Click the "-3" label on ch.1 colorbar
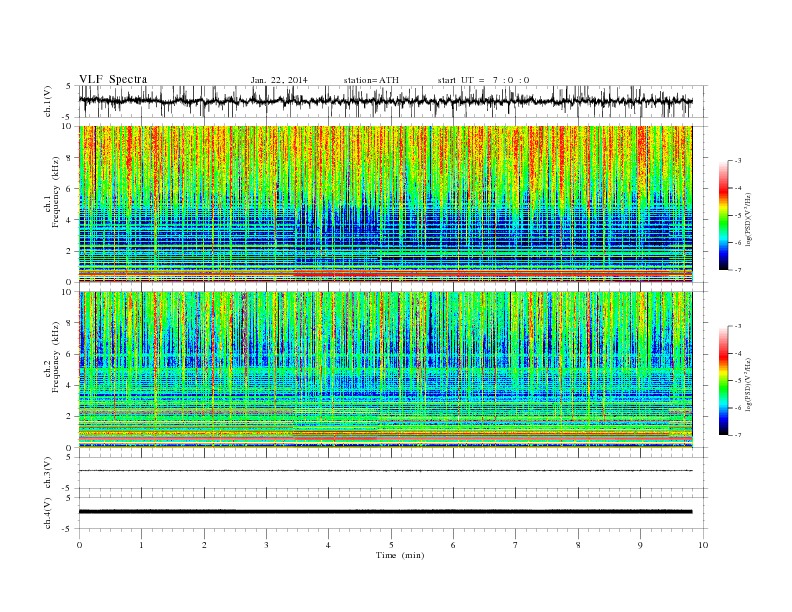 (x=737, y=161)
